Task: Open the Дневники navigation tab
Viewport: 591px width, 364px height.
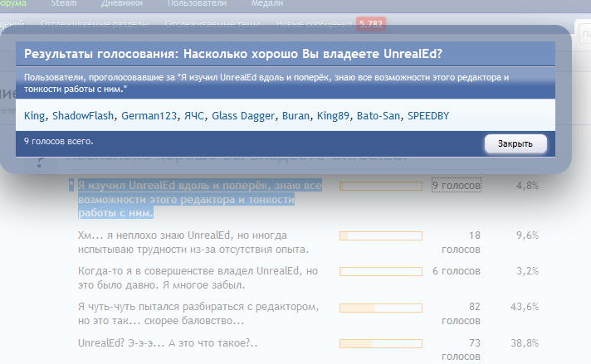Action: (122, 3)
